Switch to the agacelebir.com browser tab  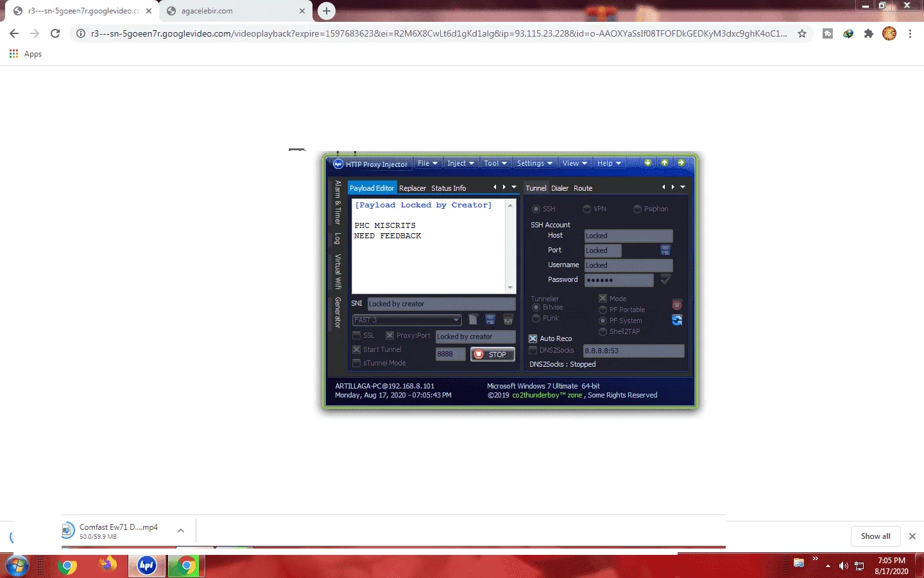235,11
